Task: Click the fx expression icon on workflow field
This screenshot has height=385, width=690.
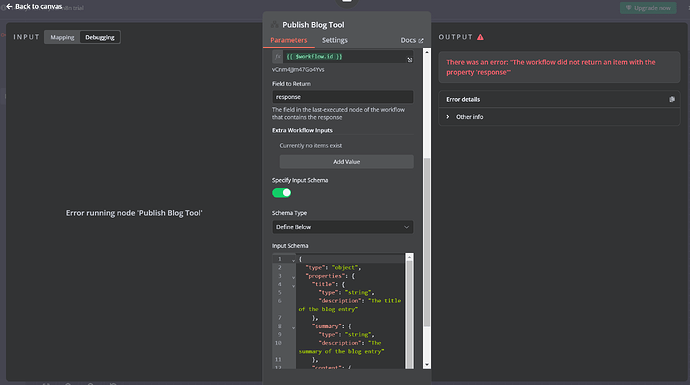Action: point(278,56)
